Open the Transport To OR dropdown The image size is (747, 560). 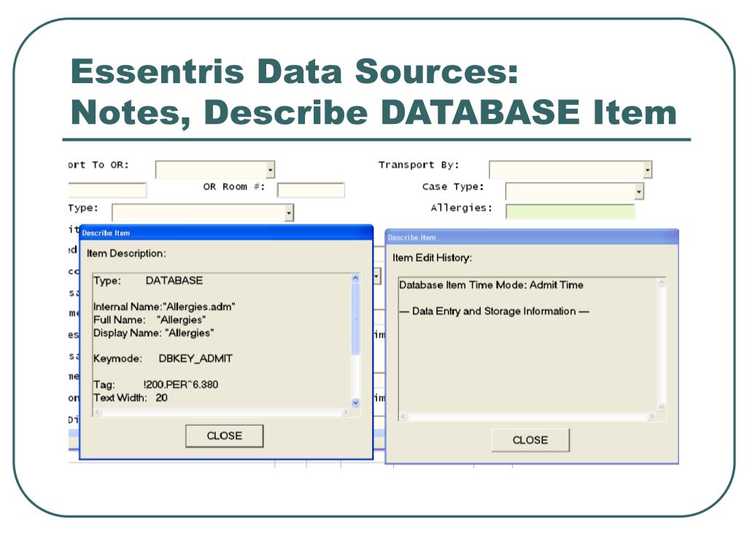click(270, 169)
